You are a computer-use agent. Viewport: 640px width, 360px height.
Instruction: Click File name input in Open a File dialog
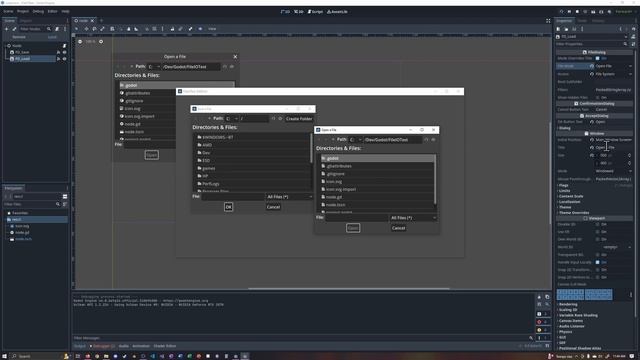click(x=357, y=218)
